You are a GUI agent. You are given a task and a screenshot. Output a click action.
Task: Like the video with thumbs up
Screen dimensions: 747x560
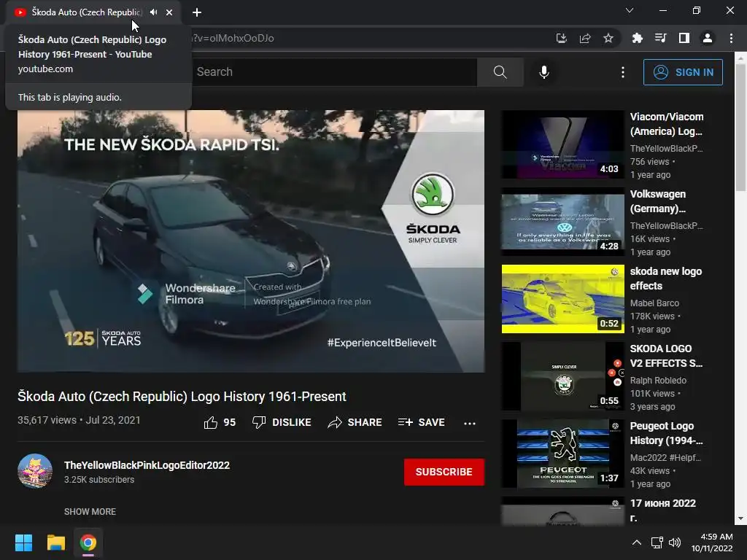click(x=220, y=422)
